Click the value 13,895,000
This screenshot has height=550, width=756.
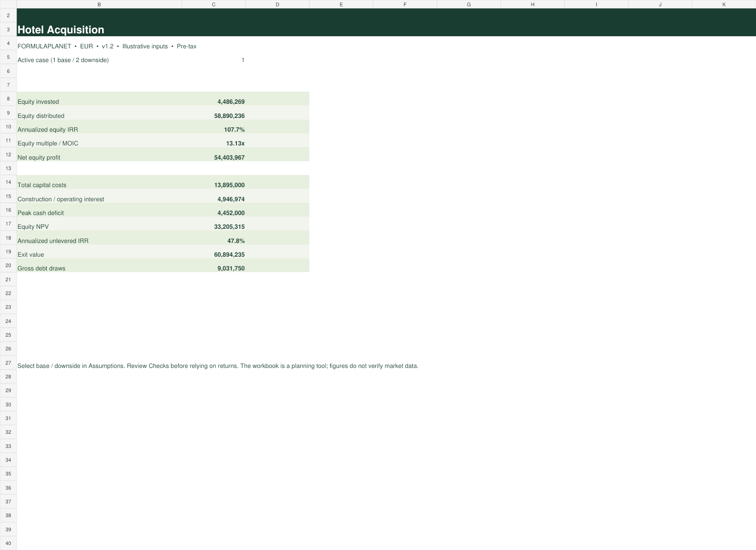[x=229, y=185]
